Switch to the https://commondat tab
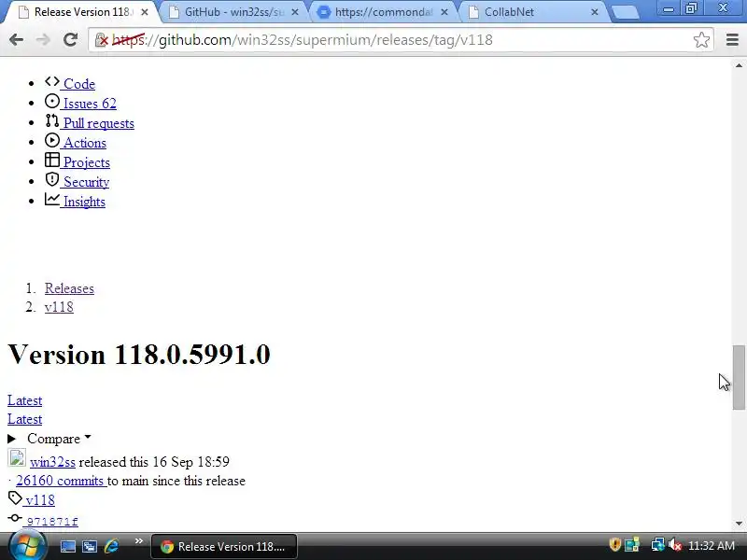Screen dimensions: 747x560 [x=384, y=12]
